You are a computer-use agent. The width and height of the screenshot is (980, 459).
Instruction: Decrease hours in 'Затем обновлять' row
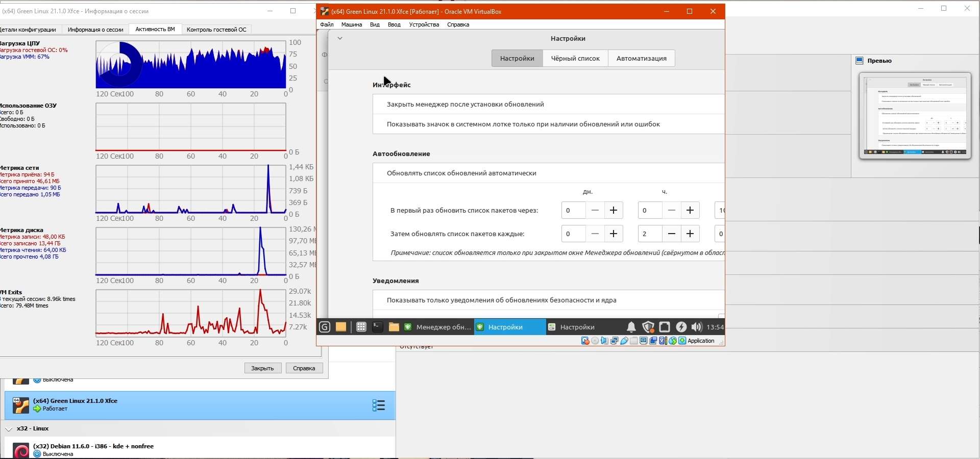(672, 234)
